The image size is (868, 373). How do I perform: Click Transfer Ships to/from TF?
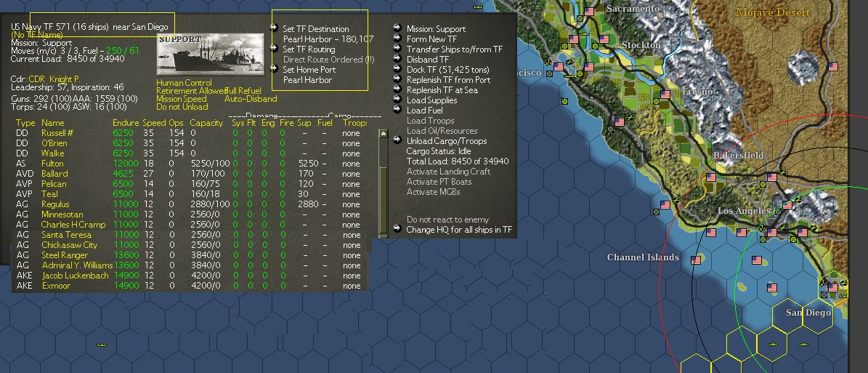455,49
